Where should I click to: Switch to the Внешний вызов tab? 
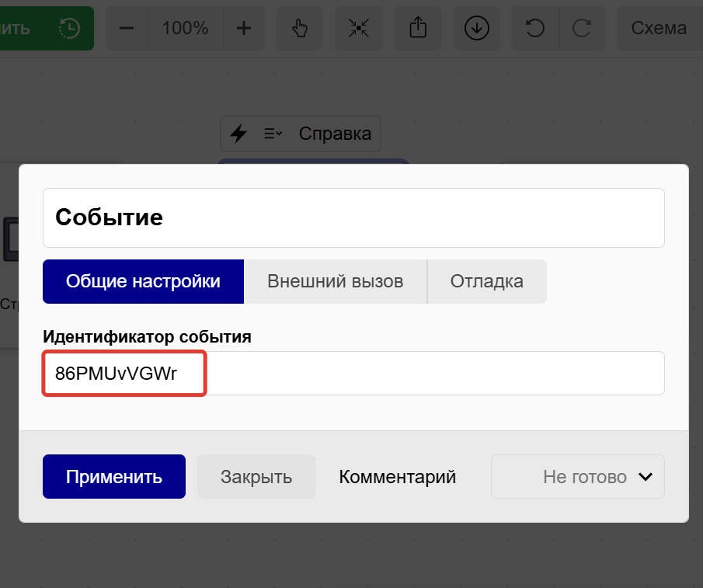point(335,281)
